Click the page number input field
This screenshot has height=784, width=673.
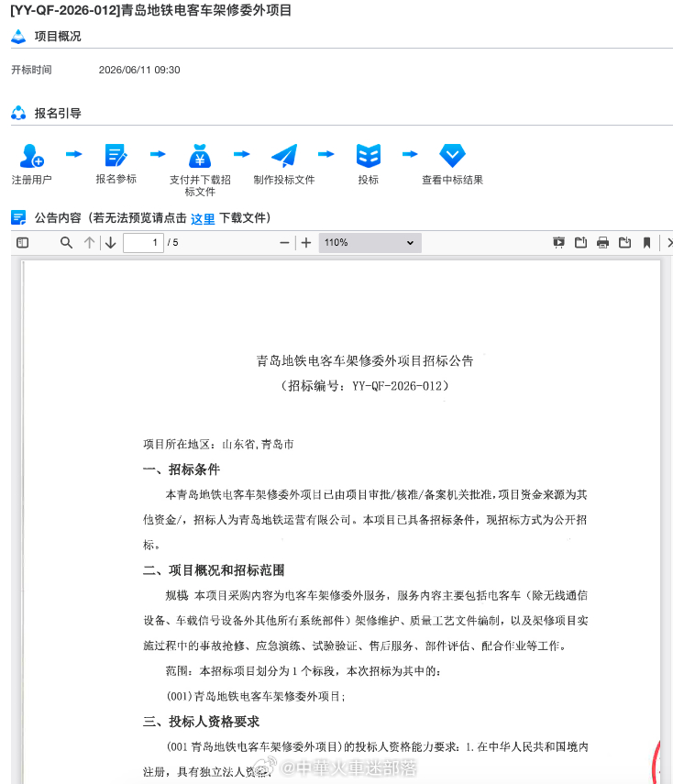point(144,243)
